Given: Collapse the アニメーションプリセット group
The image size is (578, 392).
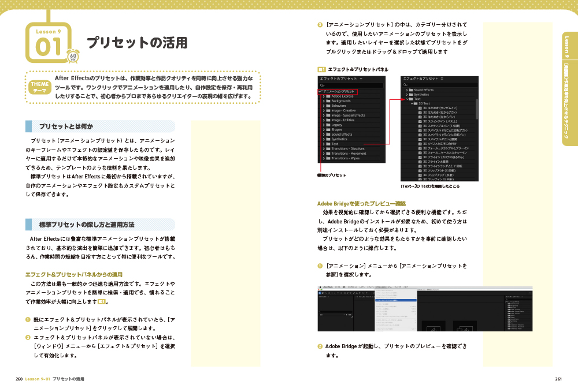Looking at the screenshot, I should click(x=320, y=91).
